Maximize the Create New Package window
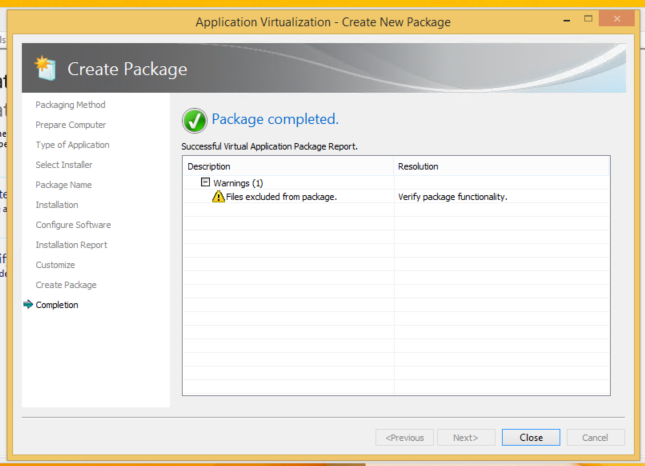Viewport: 645px width, 466px height. point(588,21)
